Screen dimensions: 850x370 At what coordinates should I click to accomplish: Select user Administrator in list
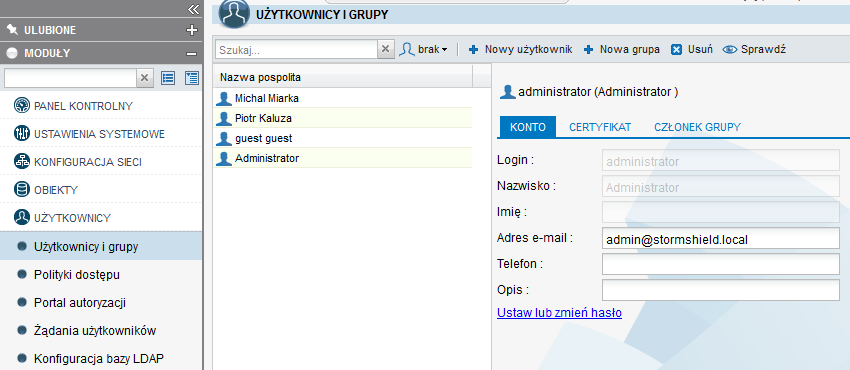[343, 158]
